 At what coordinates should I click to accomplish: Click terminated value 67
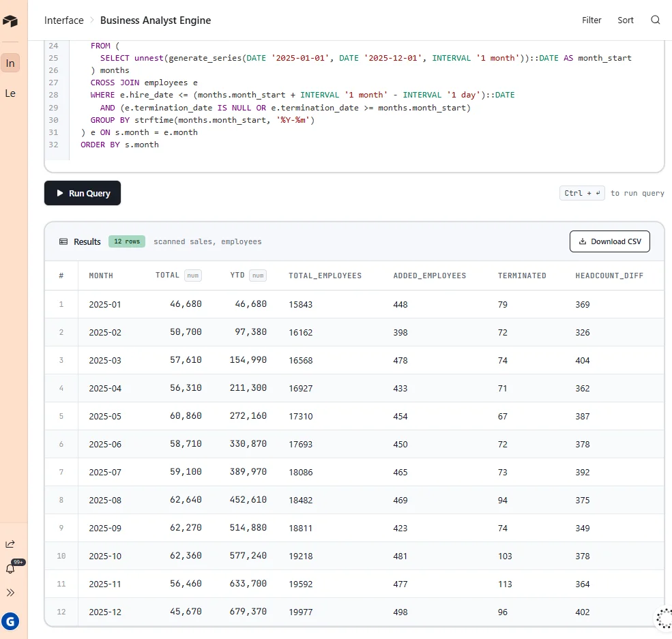click(502, 416)
